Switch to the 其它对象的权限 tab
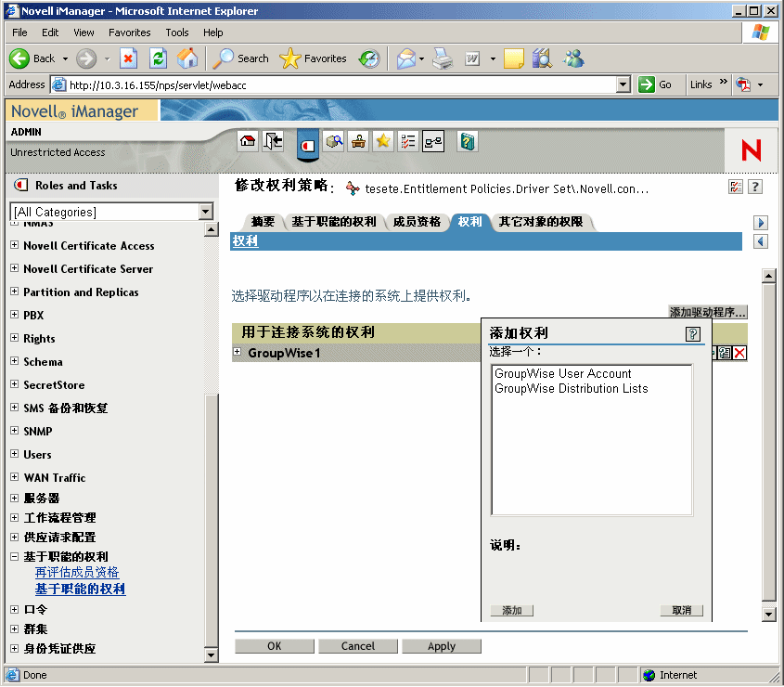784x687 pixels. click(541, 222)
